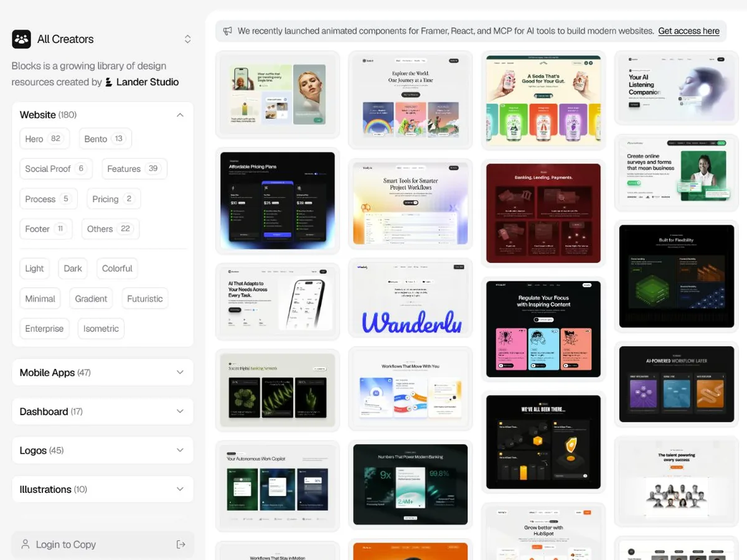This screenshot has height=560, width=747.
Task: Collapse the Website category section
Action: [x=180, y=115]
